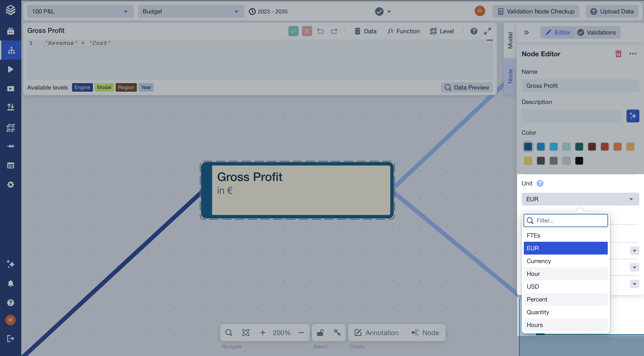Click the AI sparkle description generator button

click(632, 116)
